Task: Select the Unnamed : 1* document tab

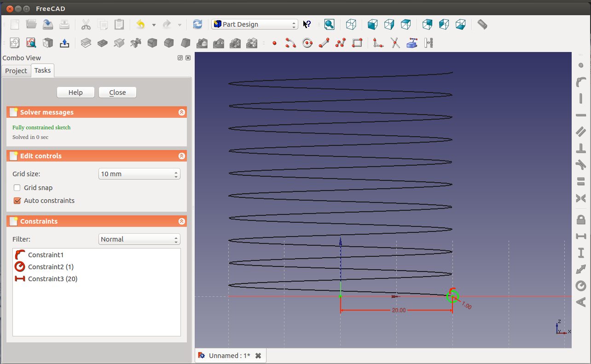Action: click(229, 356)
